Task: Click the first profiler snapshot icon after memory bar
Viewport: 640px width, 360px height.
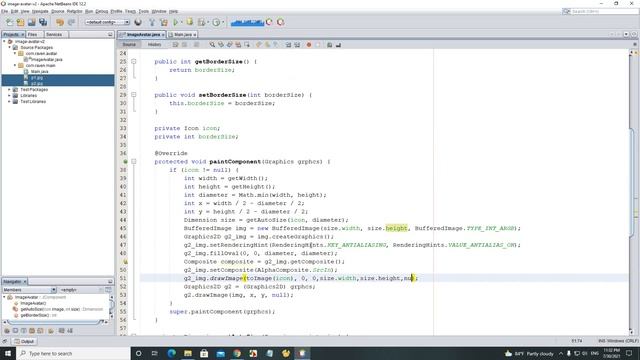Action: click(269, 22)
